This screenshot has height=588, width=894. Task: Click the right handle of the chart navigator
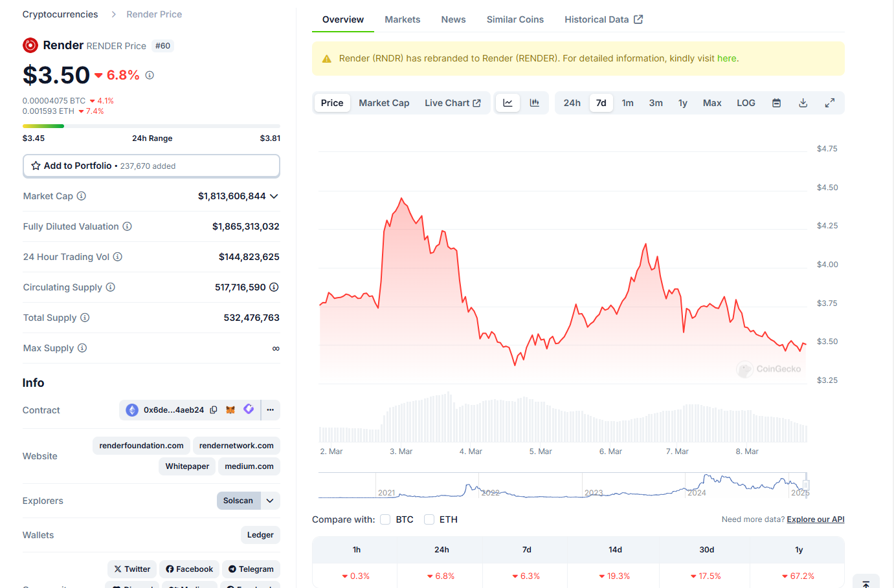coord(807,485)
